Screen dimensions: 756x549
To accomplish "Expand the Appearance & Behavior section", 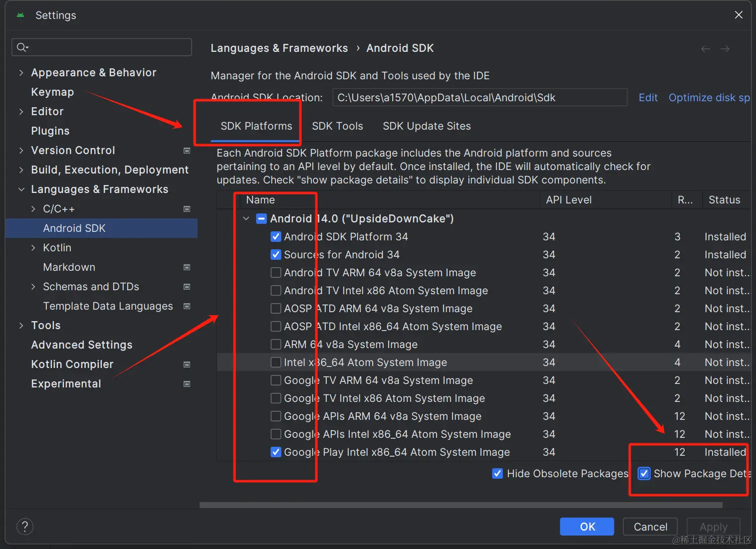I will 21,72.
